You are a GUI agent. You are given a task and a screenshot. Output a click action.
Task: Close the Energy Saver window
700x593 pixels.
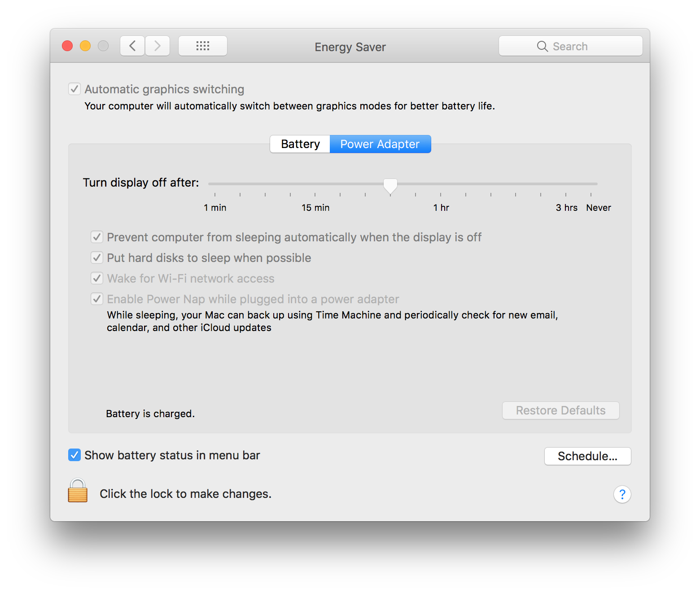[x=67, y=46]
